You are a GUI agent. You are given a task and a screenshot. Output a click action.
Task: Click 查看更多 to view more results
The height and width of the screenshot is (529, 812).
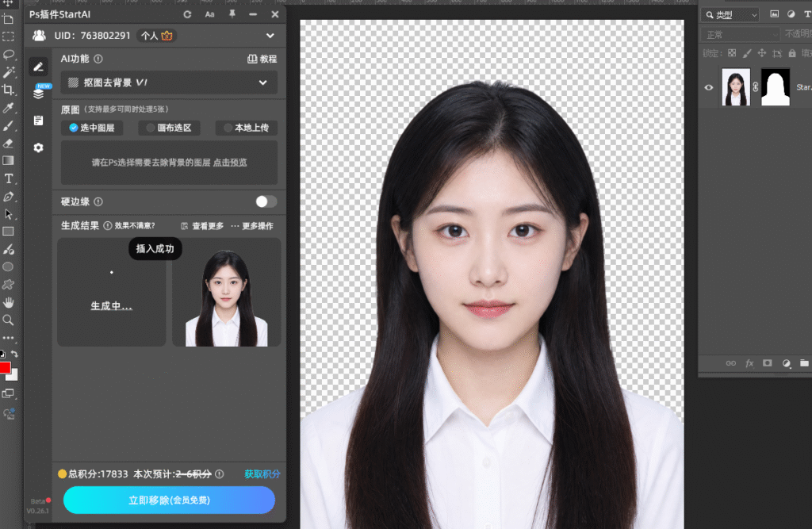(x=202, y=226)
